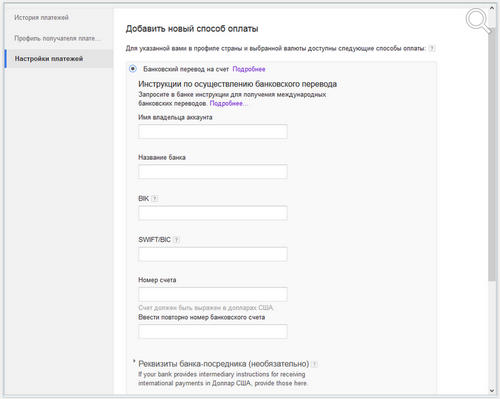This screenshot has width=500, height=399.
Task: Click the magnifying glass zoom icon
Action: (479, 21)
